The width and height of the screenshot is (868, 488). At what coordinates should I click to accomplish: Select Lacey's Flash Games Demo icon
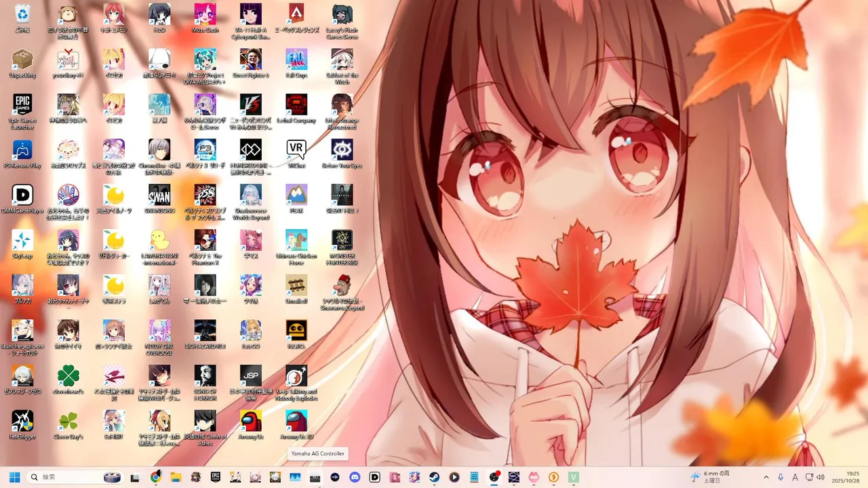[342, 14]
